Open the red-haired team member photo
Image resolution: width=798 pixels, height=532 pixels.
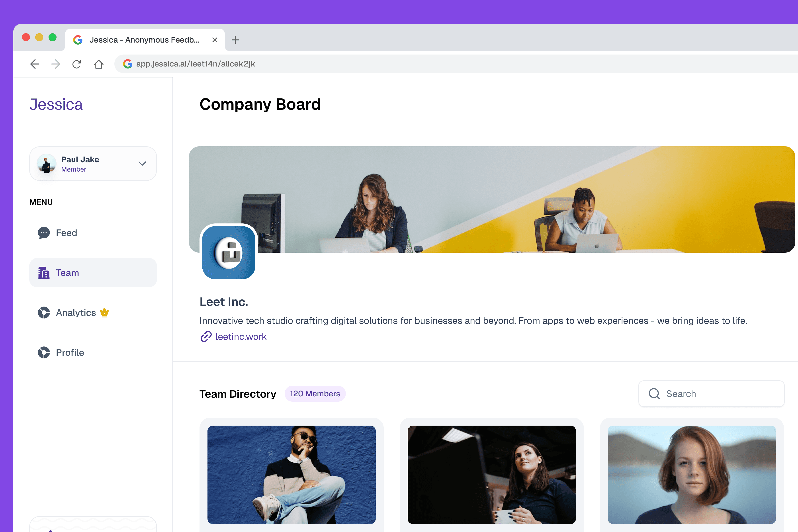(692, 475)
